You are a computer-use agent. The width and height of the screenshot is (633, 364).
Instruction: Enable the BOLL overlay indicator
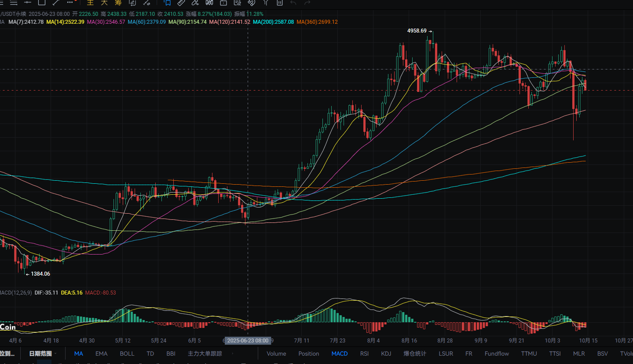127,353
